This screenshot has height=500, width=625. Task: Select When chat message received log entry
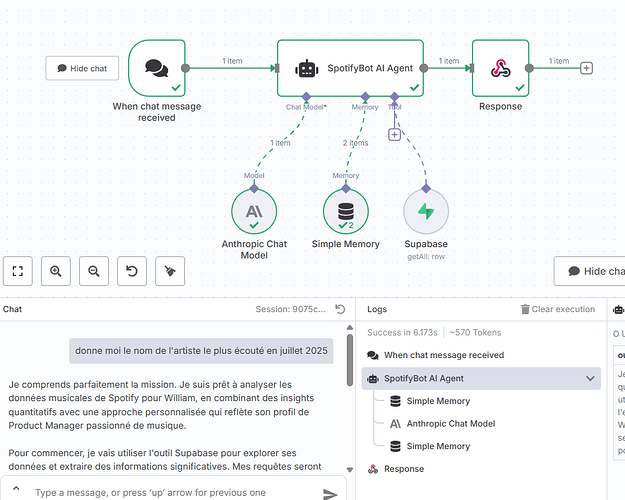(481, 355)
